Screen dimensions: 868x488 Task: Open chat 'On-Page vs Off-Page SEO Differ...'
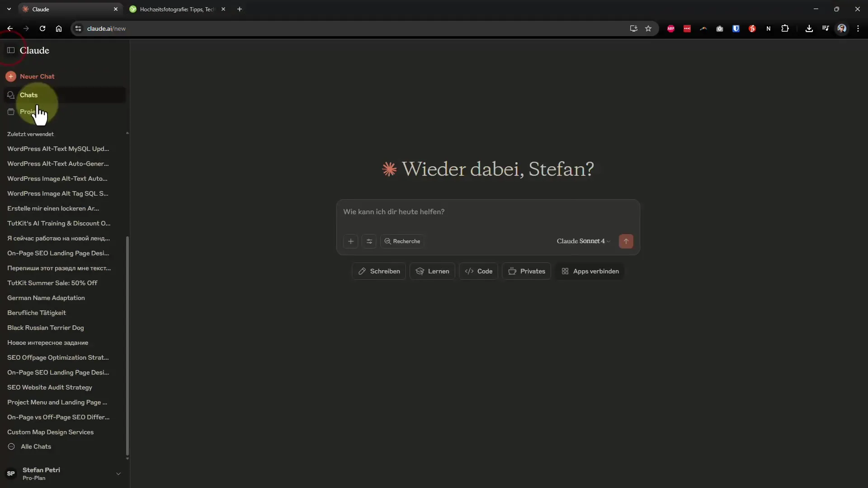[x=58, y=417]
